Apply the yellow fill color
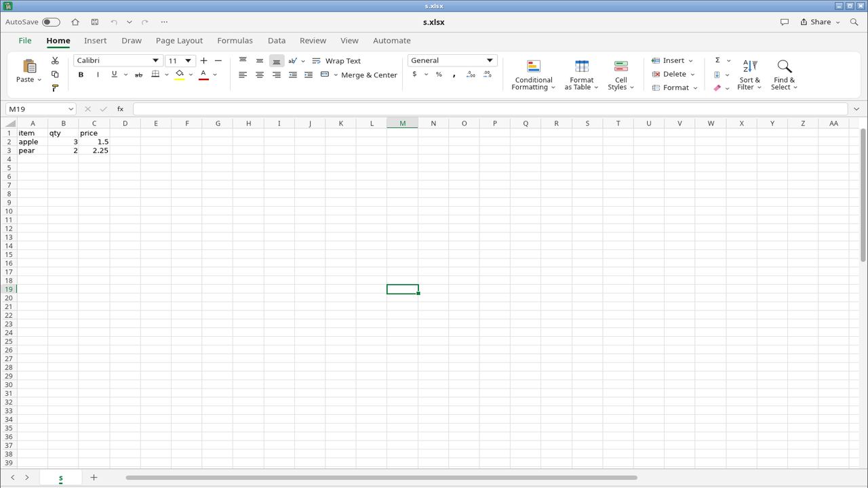The image size is (868, 488). pos(179,75)
